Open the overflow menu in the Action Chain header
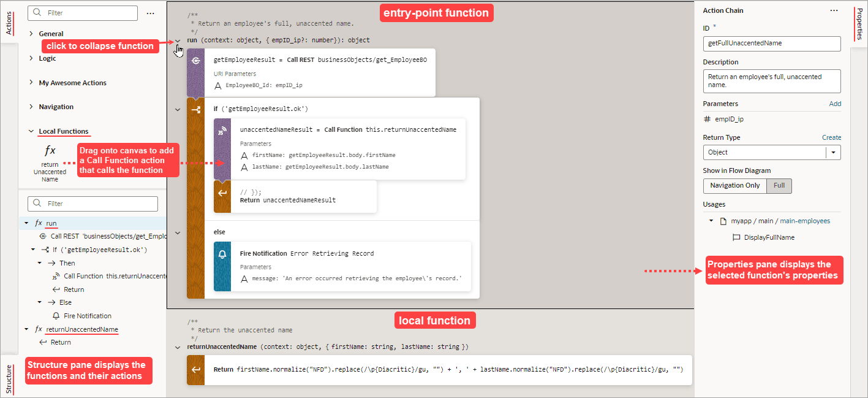Screen dimensions: 868x398 pos(833,10)
